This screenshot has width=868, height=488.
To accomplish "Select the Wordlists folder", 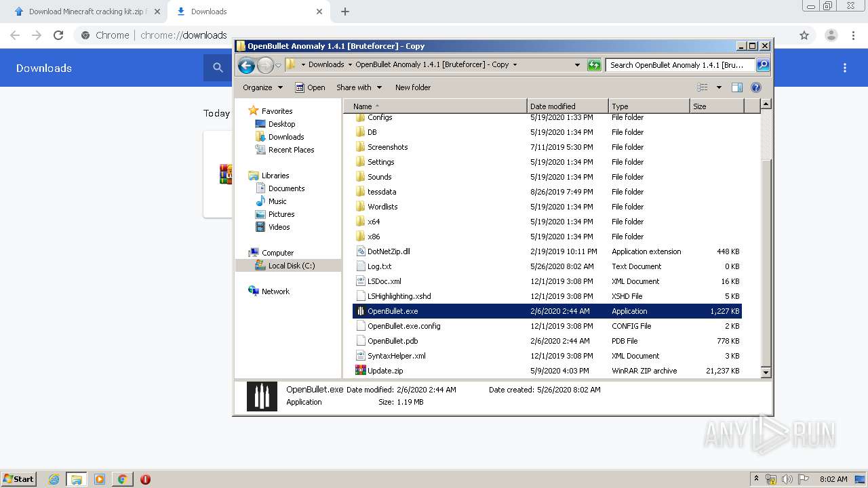I will pos(547,207).
